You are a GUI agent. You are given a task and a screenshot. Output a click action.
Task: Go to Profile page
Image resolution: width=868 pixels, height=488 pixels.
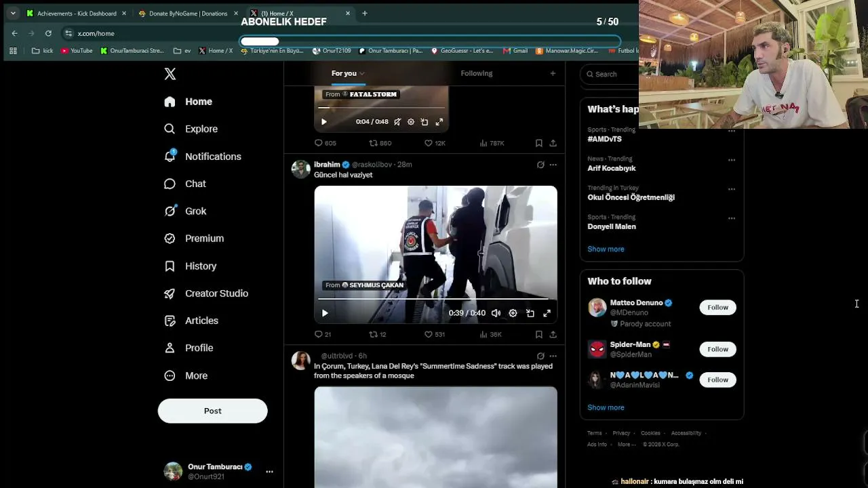pyautogui.click(x=189, y=348)
